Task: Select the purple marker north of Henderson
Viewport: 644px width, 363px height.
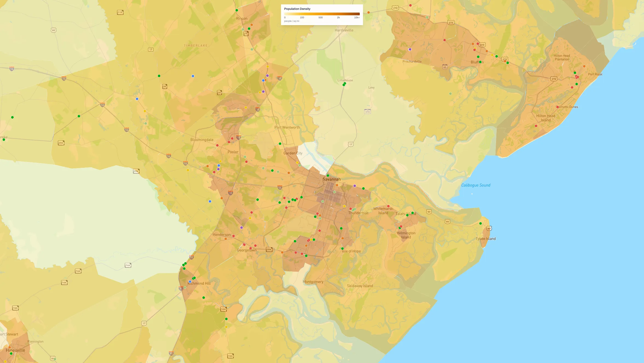Action: click(241, 228)
